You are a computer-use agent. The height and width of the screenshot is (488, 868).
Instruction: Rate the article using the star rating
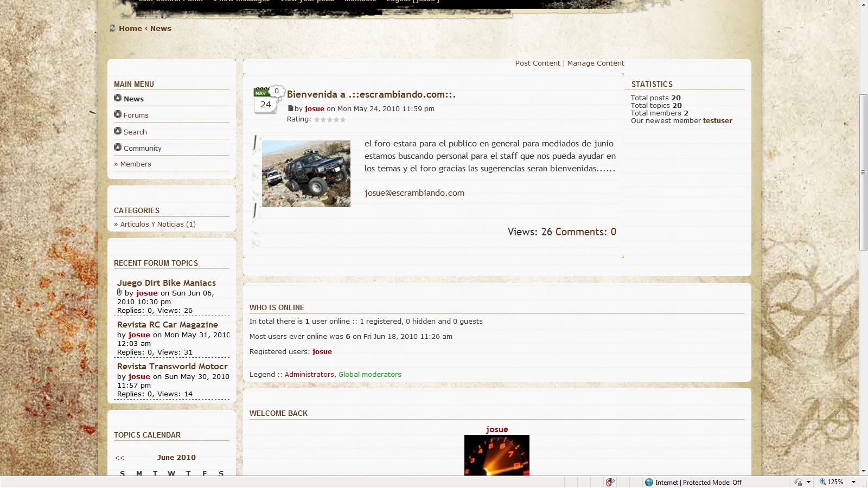pos(330,119)
